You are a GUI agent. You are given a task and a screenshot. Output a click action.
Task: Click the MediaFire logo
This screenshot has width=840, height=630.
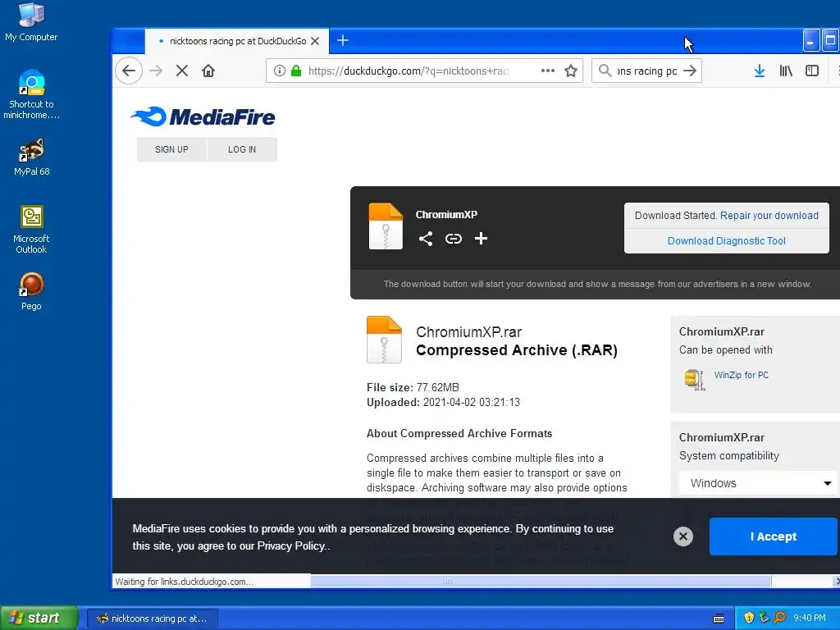(x=203, y=116)
